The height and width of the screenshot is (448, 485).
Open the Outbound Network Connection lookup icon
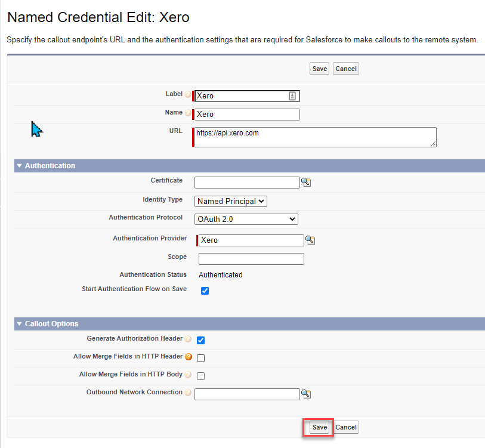[306, 394]
